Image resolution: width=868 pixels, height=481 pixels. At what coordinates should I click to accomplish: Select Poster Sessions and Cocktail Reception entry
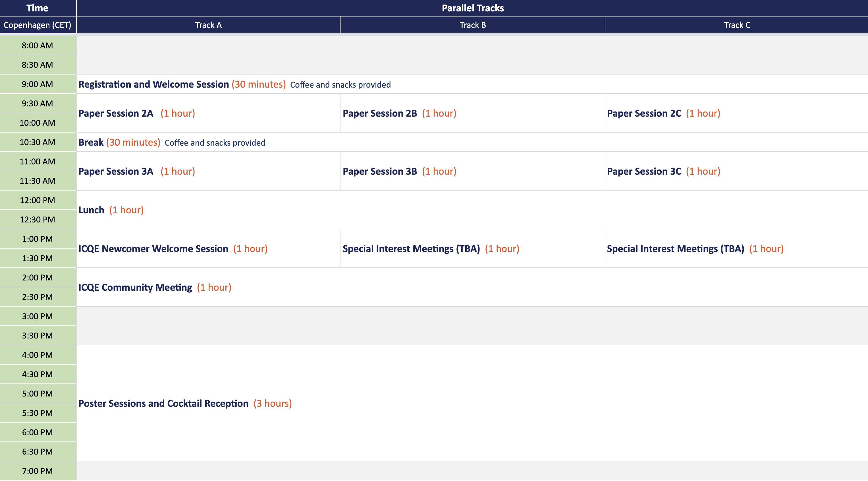[472, 403]
